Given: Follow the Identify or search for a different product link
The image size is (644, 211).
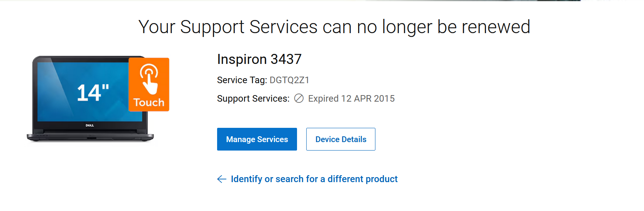Looking at the screenshot, I should point(314,179).
